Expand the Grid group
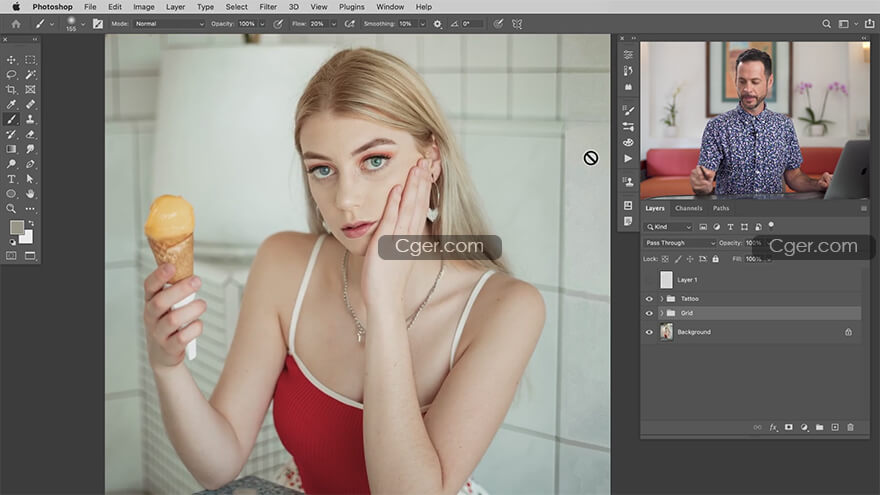This screenshot has height=495, width=880. point(662,313)
